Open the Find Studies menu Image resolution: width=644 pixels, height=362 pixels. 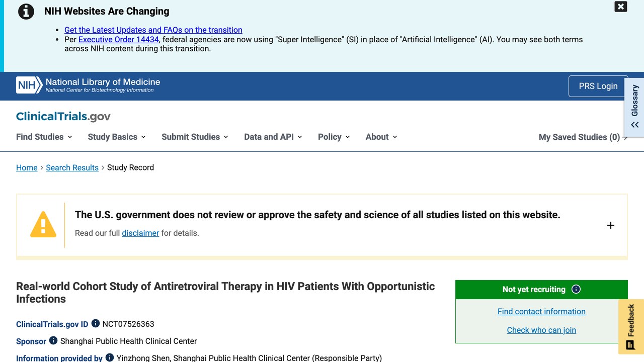point(44,137)
